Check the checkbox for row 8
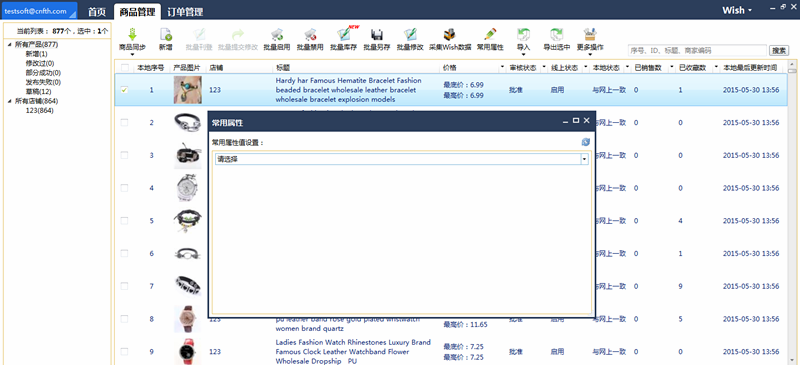 click(x=124, y=319)
